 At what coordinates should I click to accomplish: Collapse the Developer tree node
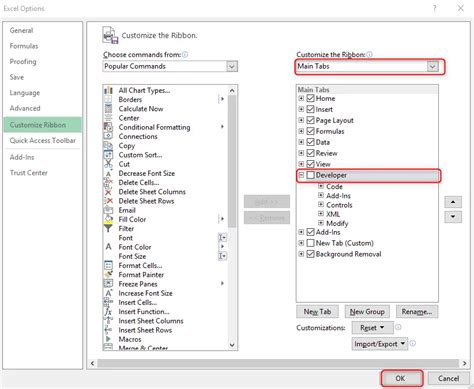pyautogui.click(x=301, y=175)
